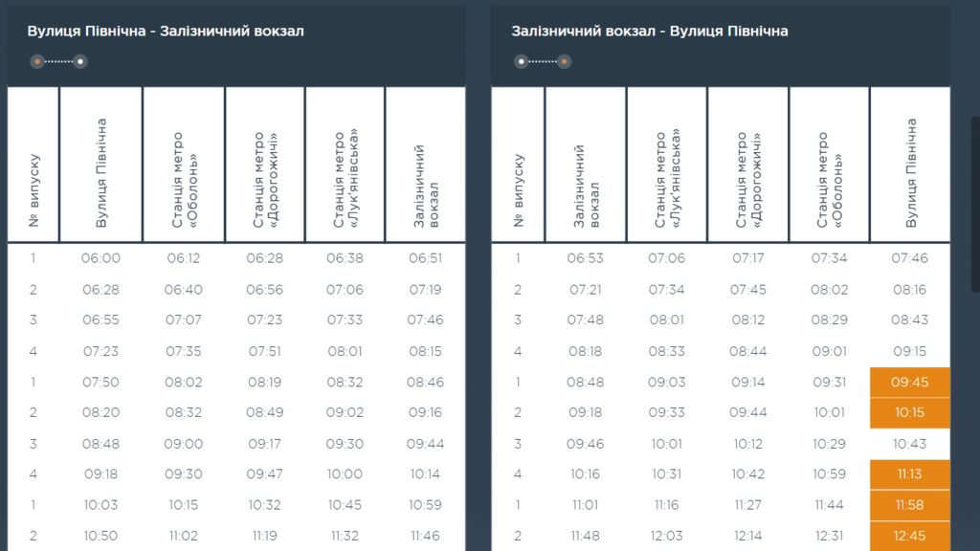Click the orange start dot under Вулиця Північна - Залізничний вокзал
The image size is (980, 551).
[37, 61]
